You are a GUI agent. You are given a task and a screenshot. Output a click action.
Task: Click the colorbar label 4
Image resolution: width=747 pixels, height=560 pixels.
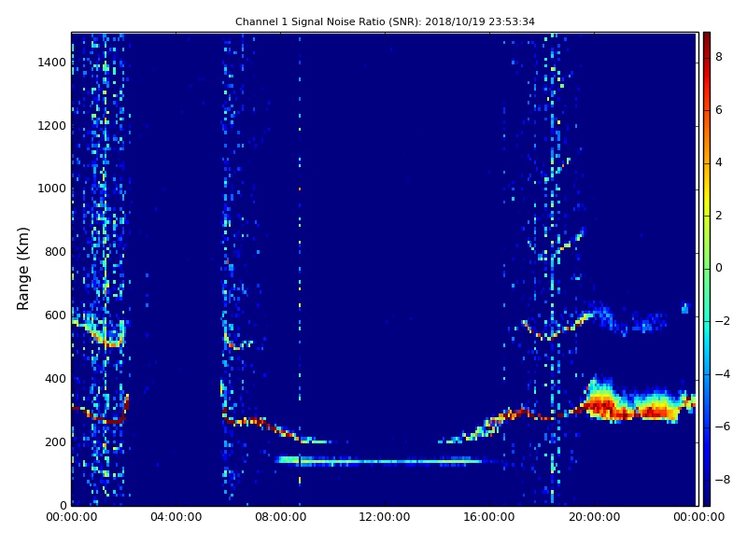point(719,162)
